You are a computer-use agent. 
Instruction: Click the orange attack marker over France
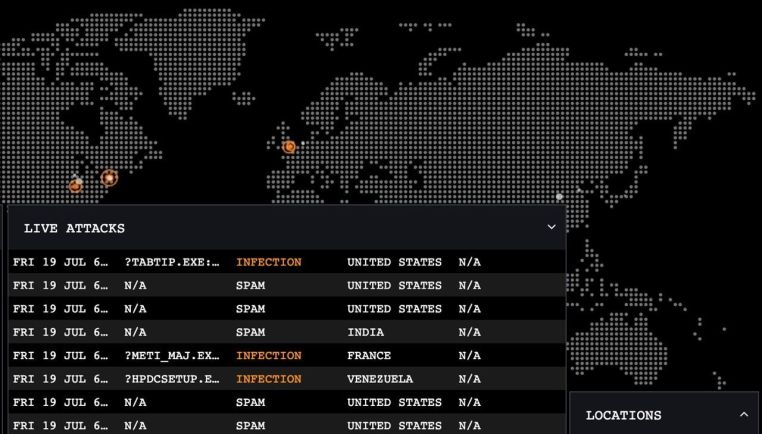click(289, 147)
